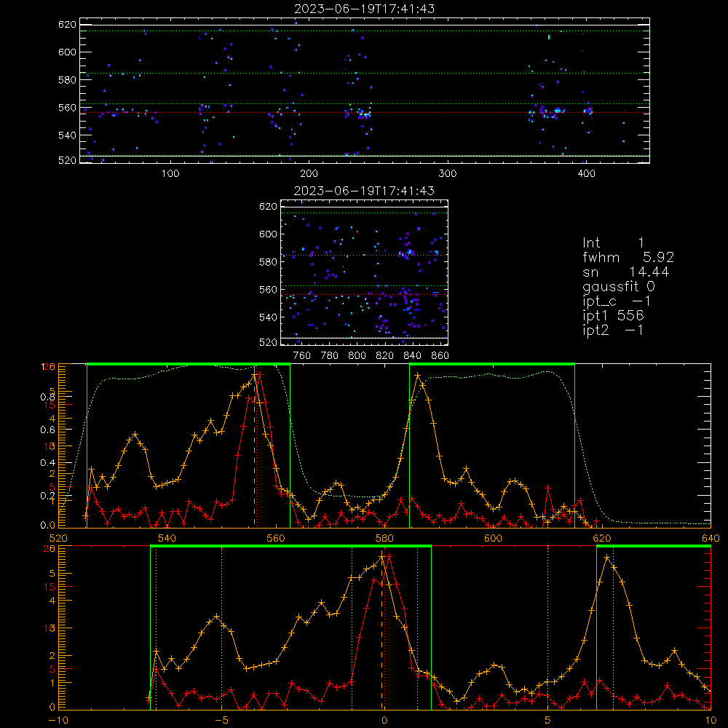Select the 'Int 1' readout line

click(x=613, y=243)
